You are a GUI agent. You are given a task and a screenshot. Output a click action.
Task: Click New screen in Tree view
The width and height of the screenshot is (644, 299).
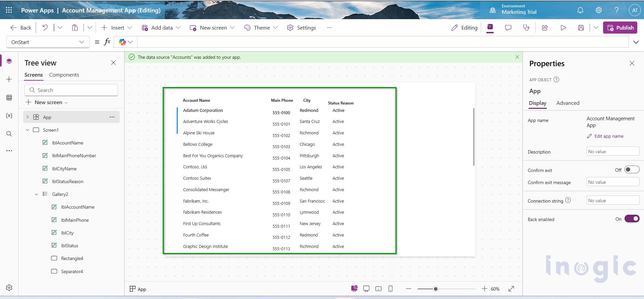point(47,102)
